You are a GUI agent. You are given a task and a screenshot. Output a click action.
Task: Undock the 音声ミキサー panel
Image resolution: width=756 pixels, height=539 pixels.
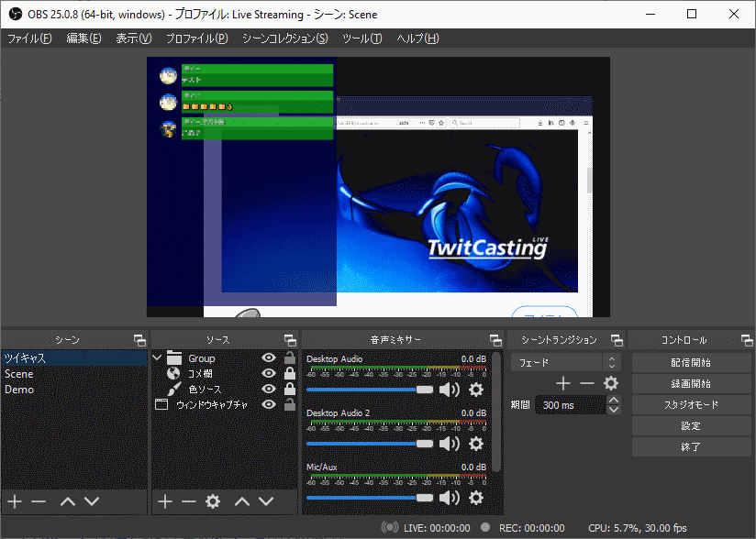tap(495, 340)
